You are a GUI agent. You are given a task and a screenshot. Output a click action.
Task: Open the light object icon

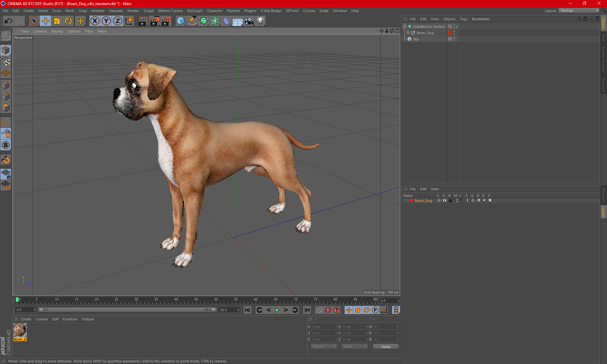pos(260,21)
